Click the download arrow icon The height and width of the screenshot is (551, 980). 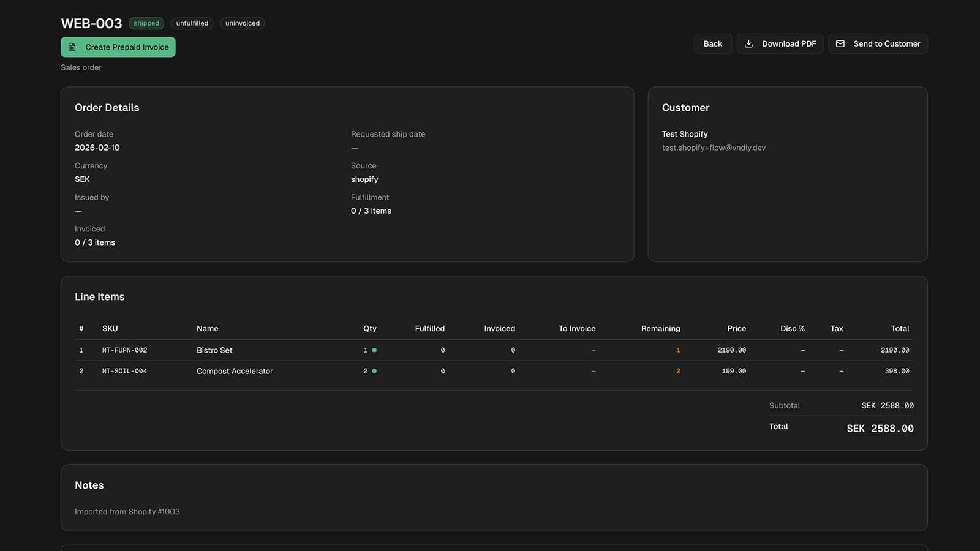pos(748,43)
